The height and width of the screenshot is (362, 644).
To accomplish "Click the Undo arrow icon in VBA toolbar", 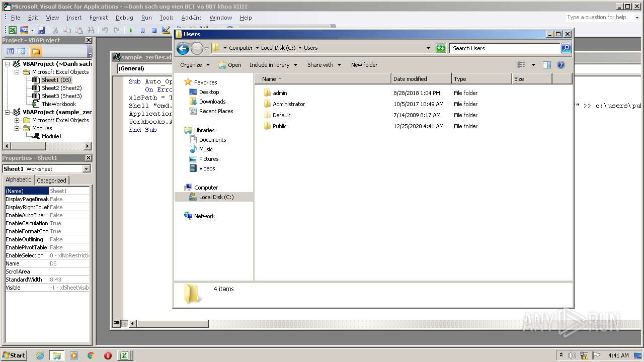I will click(105, 30).
